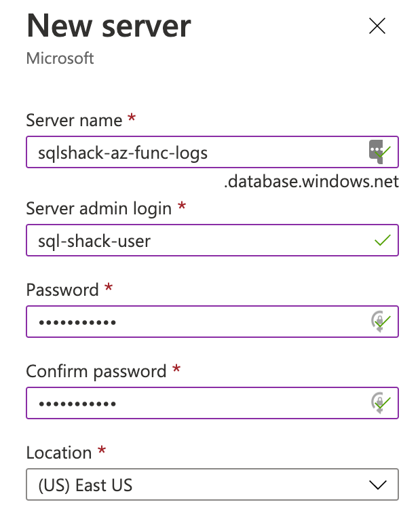Click the .database.windows.net suffix text
The width and height of the screenshot is (420, 519).
311,182
